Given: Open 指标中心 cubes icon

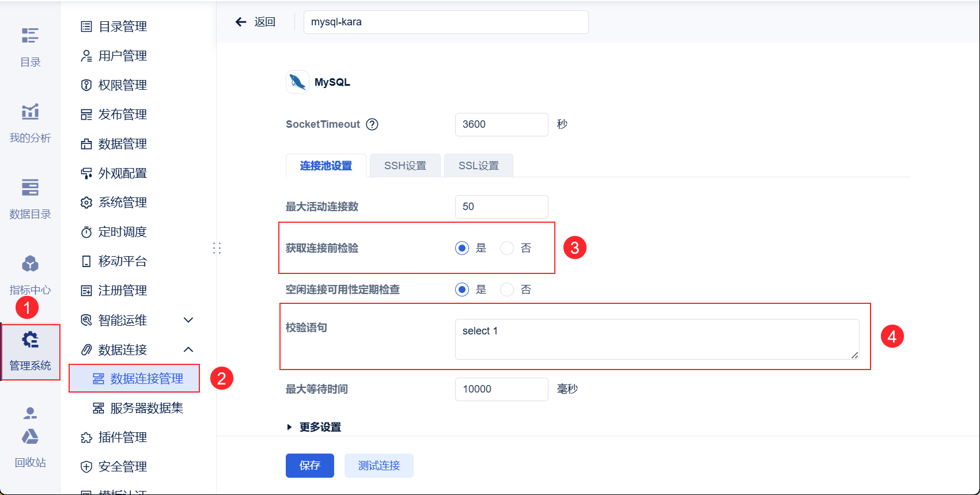Looking at the screenshot, I should point(30,264).
